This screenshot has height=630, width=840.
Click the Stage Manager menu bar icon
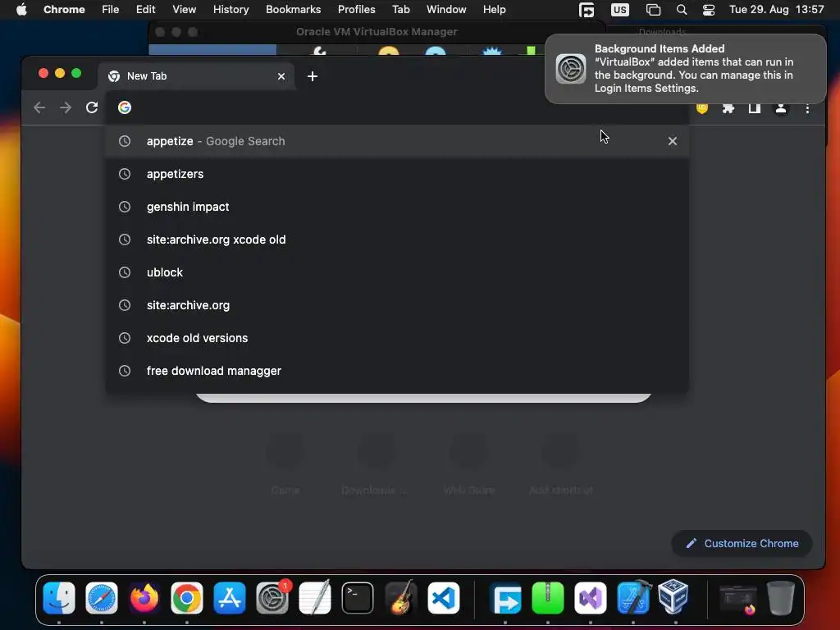(653, 10)
